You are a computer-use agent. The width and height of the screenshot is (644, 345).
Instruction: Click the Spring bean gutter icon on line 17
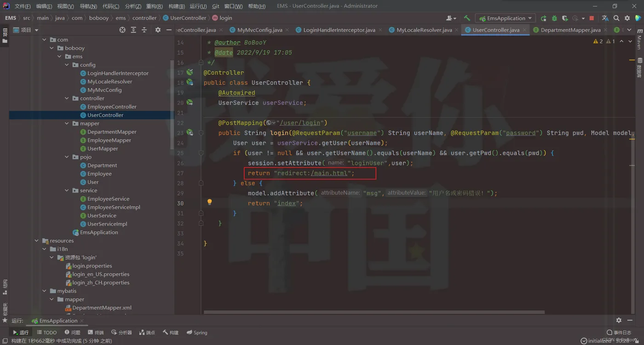tap(190, 73)
